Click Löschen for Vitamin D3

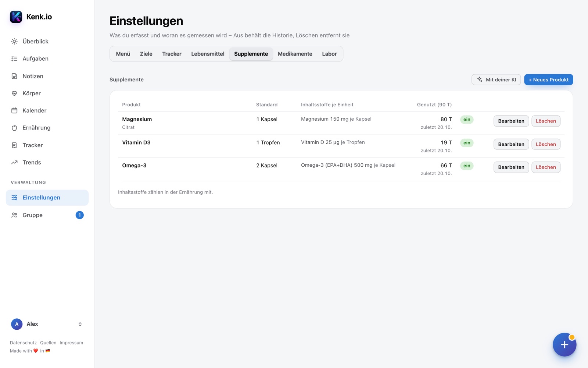pos(546,144)
